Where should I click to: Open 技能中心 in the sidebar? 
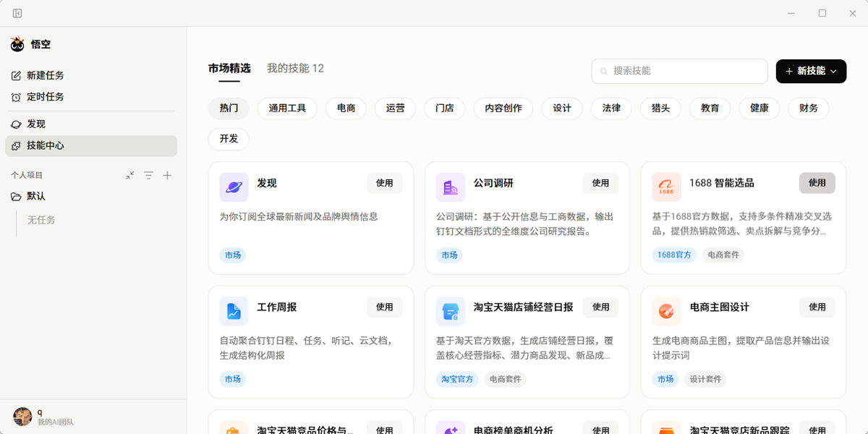pyautogui.click(x=91, y=146)
